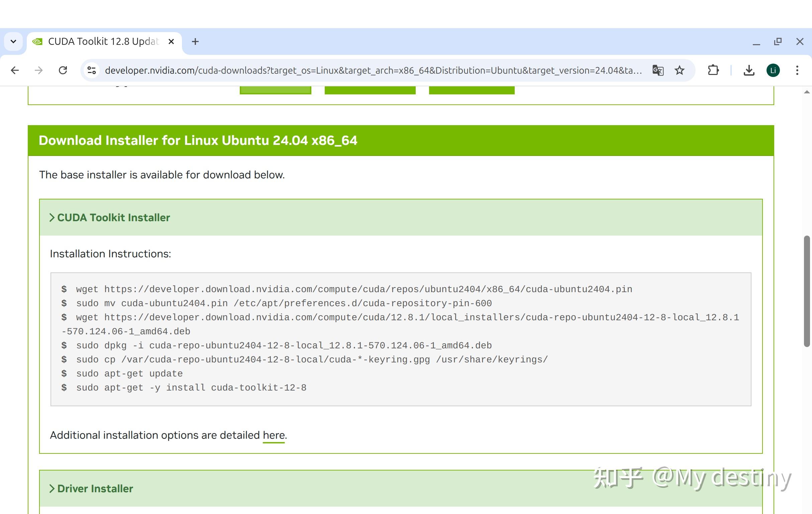The height and width of the screenshot is (514, 812).
Task: Click the NVIDIA favicon on the tab
Action: (37, 41)
